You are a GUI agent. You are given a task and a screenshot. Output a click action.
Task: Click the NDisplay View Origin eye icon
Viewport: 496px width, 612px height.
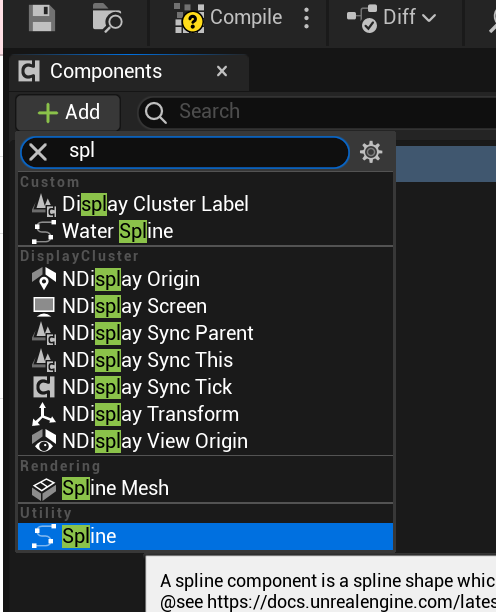tap(44, 441)
